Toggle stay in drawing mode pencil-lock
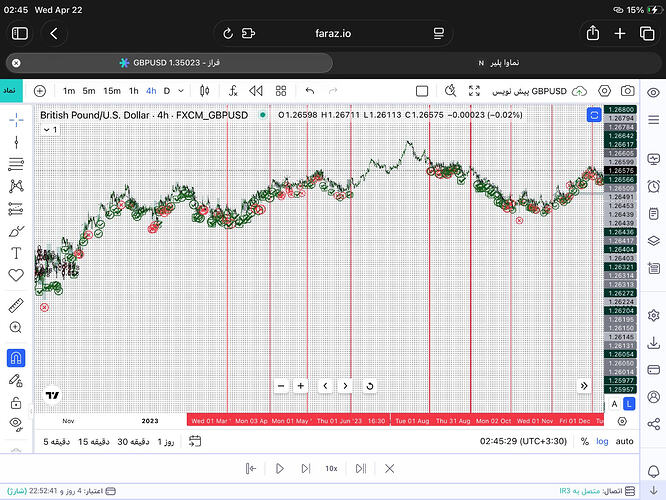Screen dimensions: 666x500 click(x=16, y=380)
